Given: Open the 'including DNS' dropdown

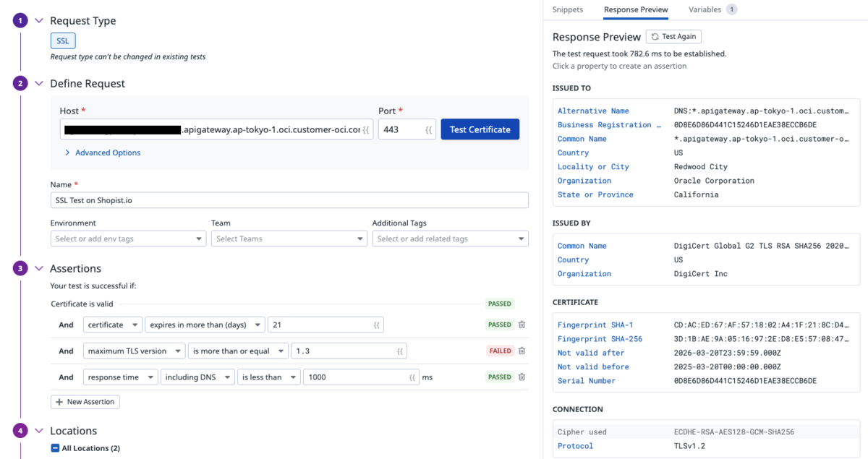Looking at the screenshot, I should 199,377.
